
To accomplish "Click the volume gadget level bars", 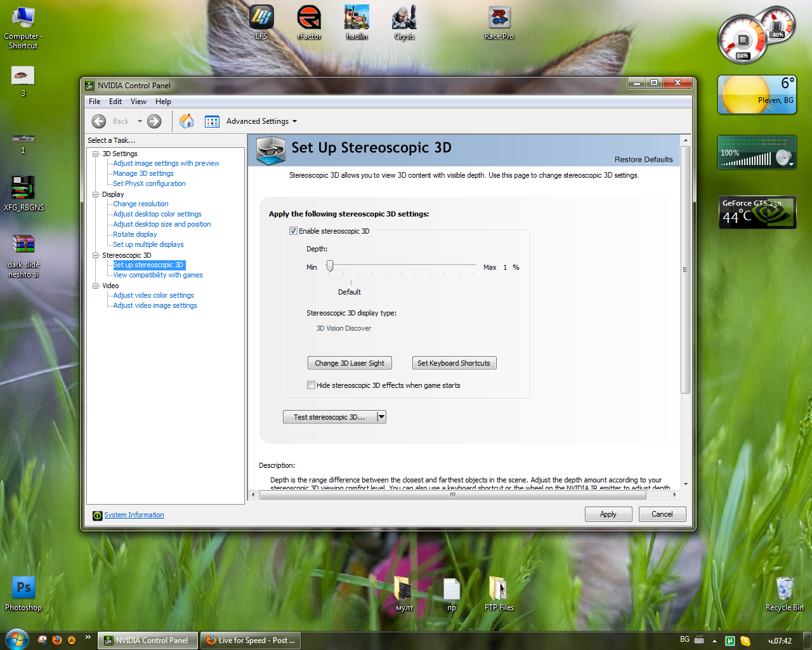I will (x=746, y=159).
